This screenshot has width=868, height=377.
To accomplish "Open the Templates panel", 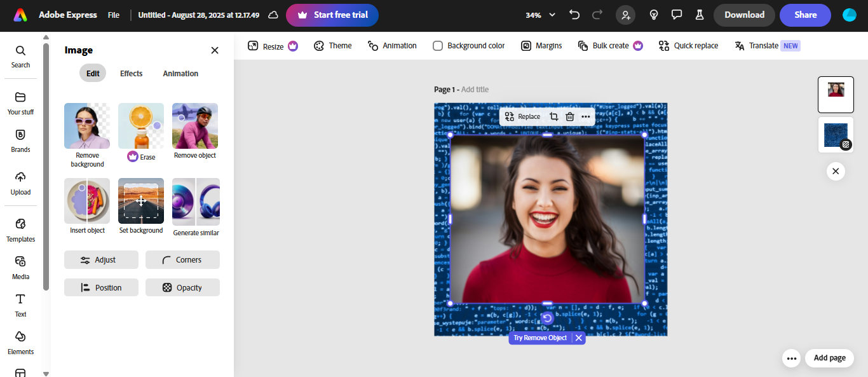I will click(20, 230).
